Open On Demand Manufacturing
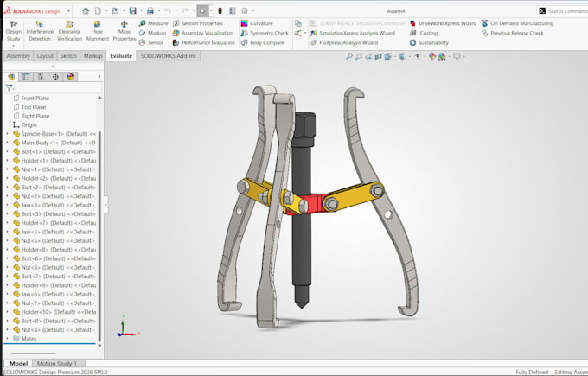Viewport: 588px width, 376px height. [x=517, y=23]
